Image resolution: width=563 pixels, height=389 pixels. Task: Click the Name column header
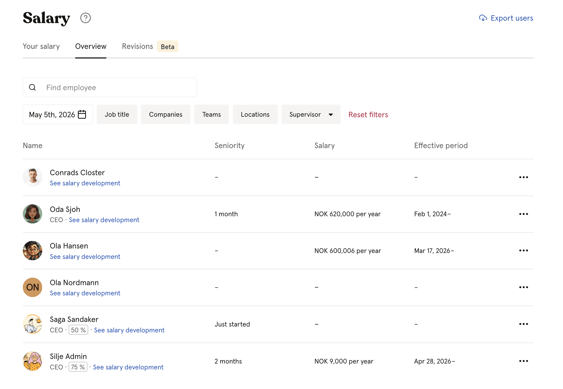tap(32, 145)
